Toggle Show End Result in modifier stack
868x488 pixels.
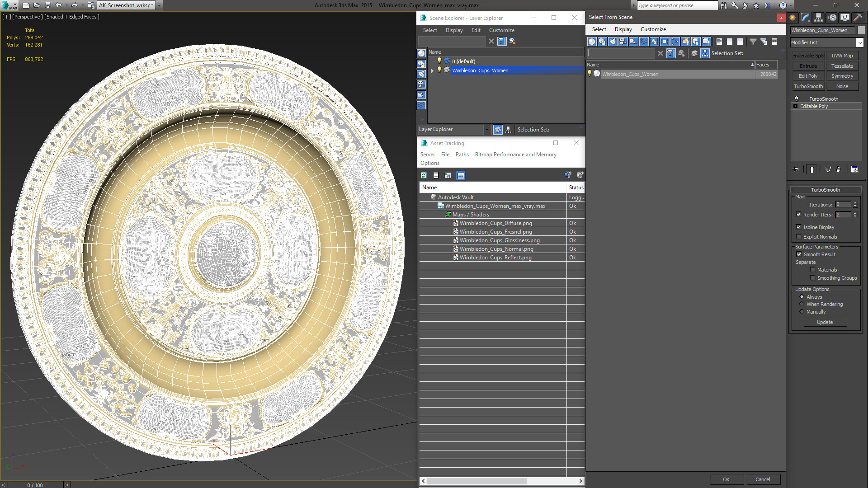[812, 169]
